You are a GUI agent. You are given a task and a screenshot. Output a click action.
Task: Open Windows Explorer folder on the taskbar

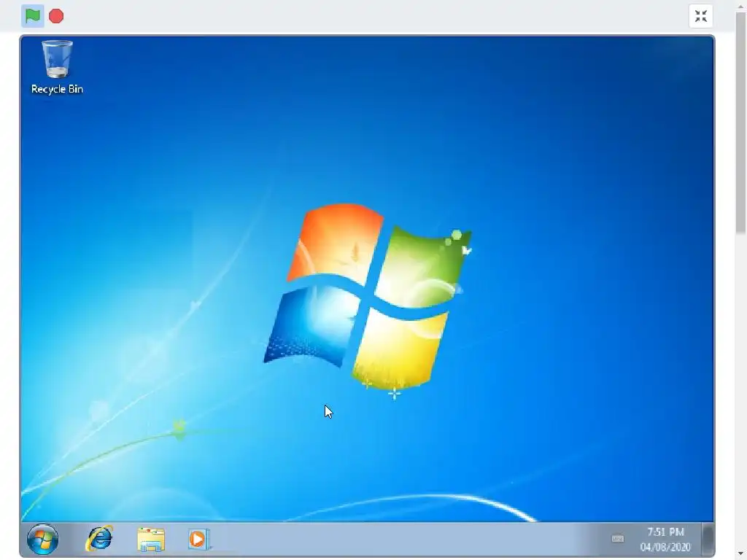point(151,540)
